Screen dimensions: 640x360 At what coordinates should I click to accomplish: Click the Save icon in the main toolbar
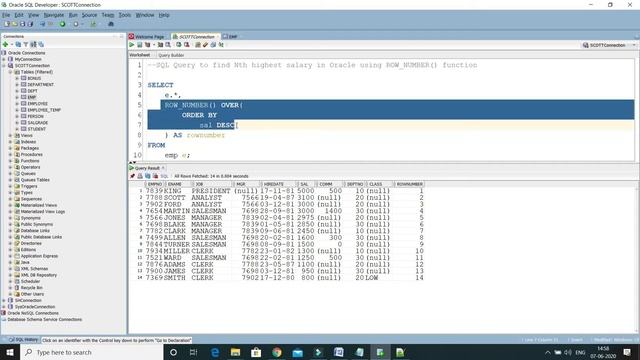coord(22,24)
